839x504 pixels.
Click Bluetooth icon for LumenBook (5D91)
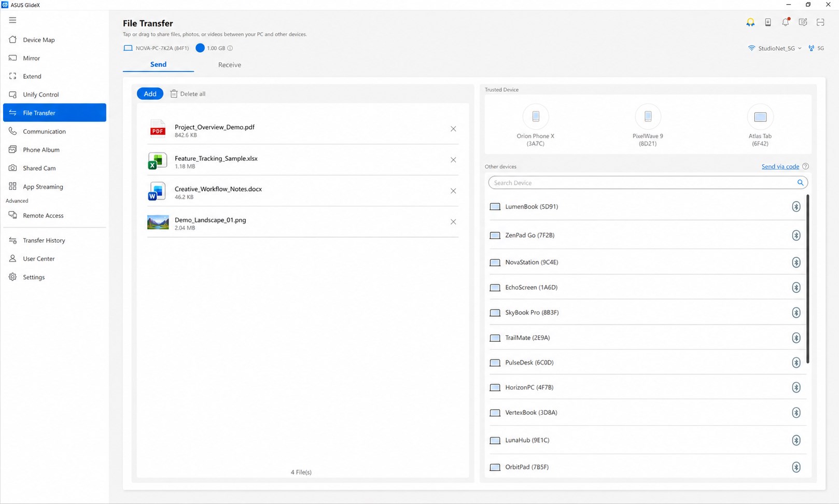(x=796, y=206)
